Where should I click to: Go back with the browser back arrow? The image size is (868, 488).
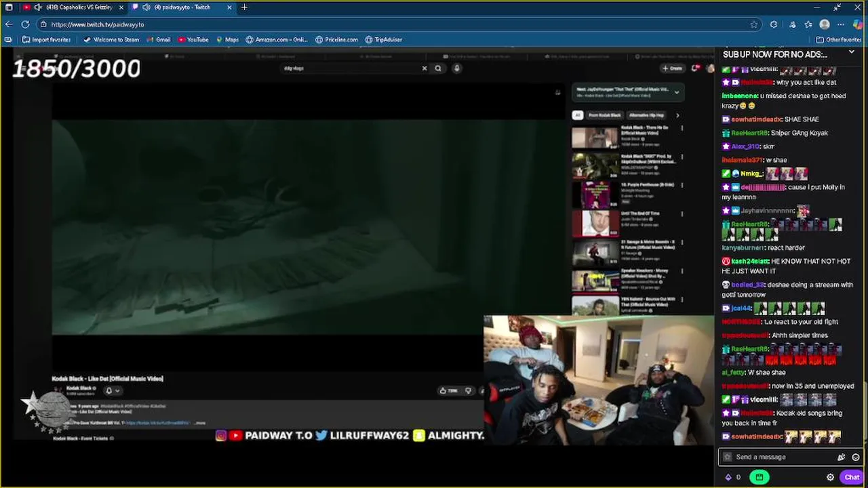tap(9, 24)
